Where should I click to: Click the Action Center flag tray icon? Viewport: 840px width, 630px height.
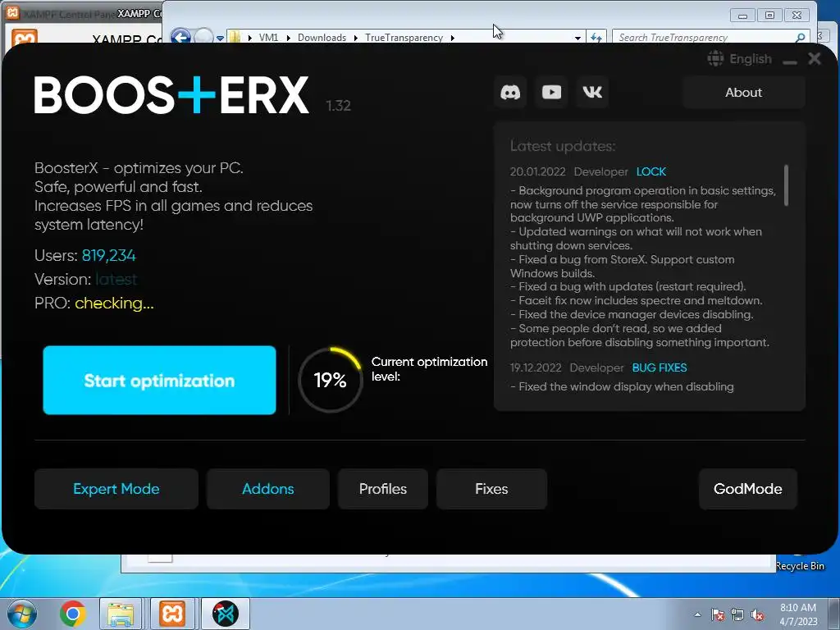tap(718, 614)
